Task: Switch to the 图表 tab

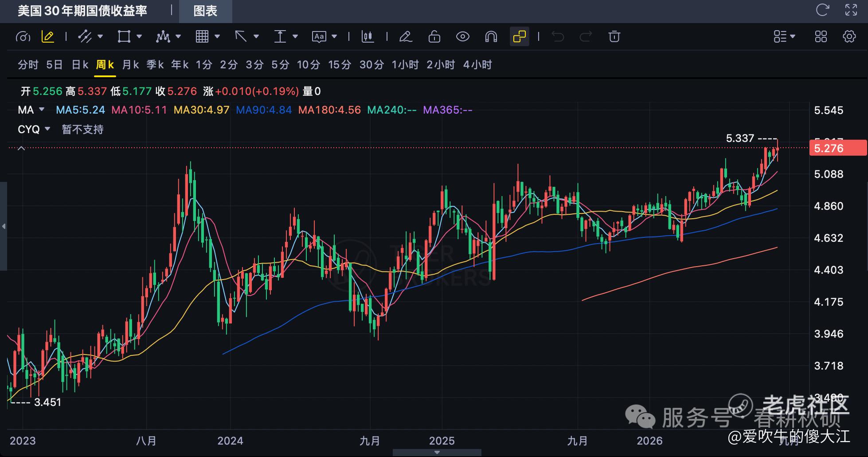Action: (x=206, y=12)
